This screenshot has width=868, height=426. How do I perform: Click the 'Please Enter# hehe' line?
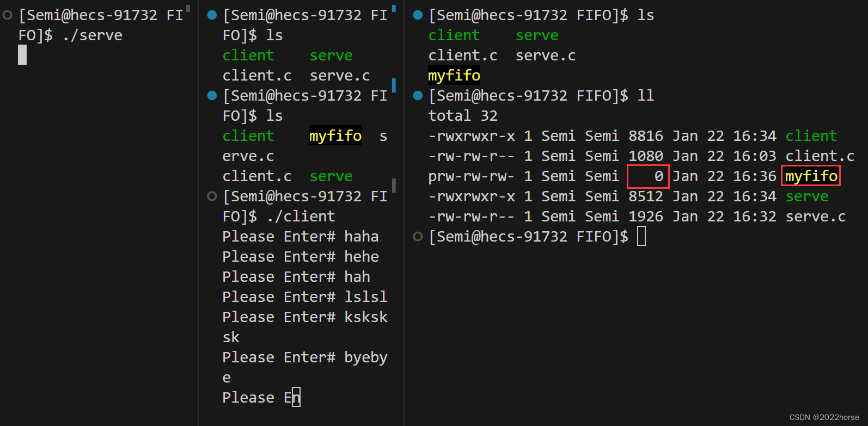(x=301, y=257)
